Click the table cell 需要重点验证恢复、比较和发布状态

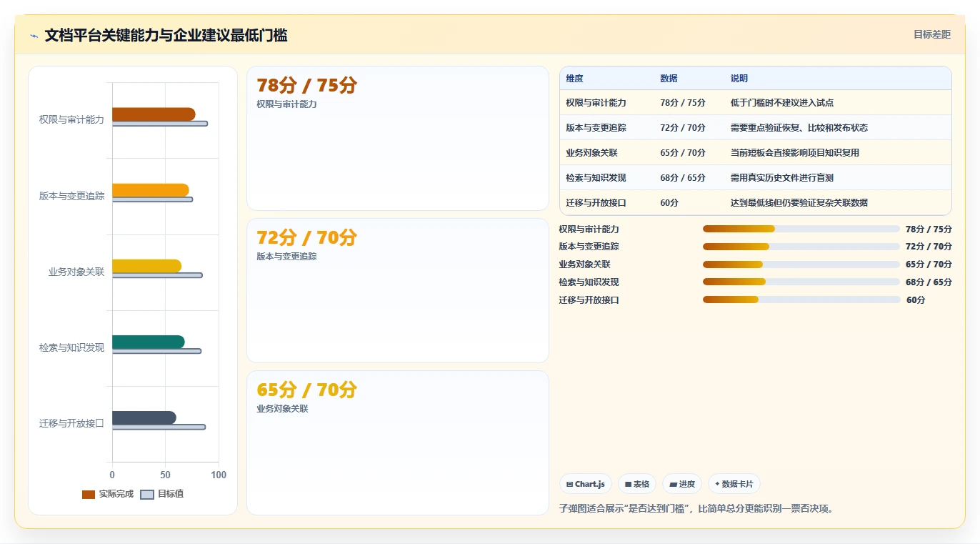(x=799, y=128)
